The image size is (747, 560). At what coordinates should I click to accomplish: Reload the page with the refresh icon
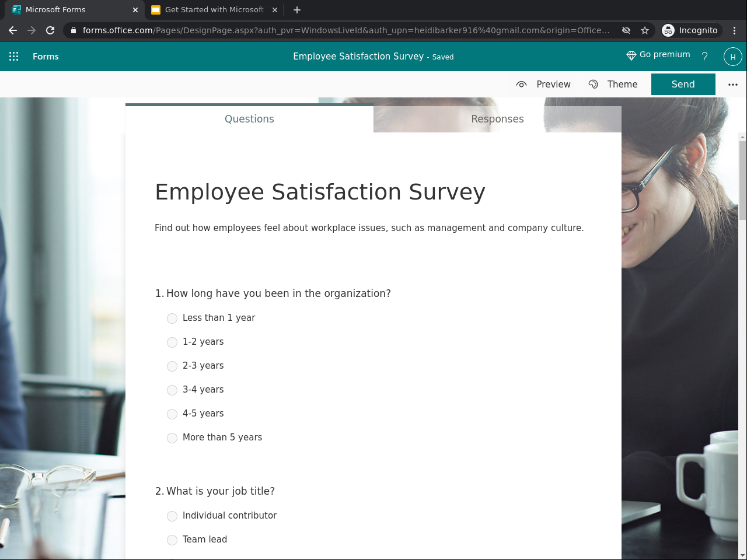[50, 30]
